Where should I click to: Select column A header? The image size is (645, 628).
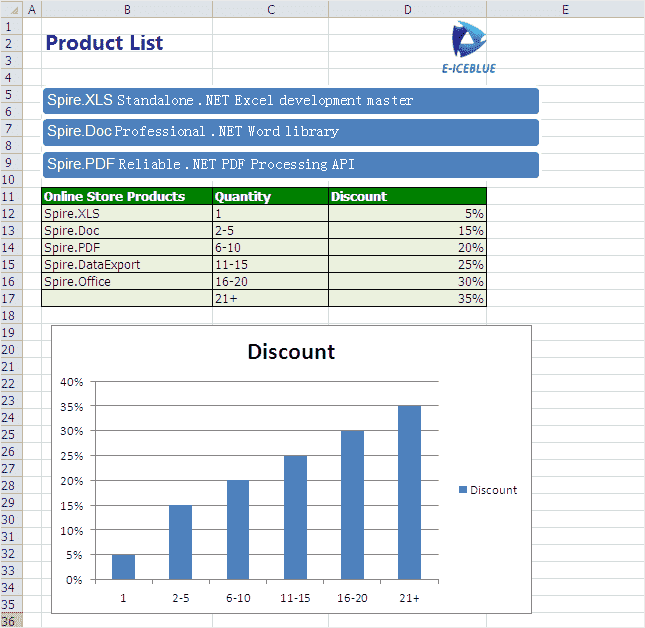(x=32, y=9)
